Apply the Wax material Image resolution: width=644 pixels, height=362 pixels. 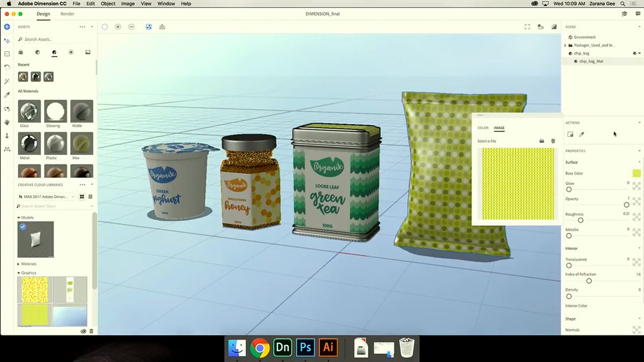click(82, 143)
